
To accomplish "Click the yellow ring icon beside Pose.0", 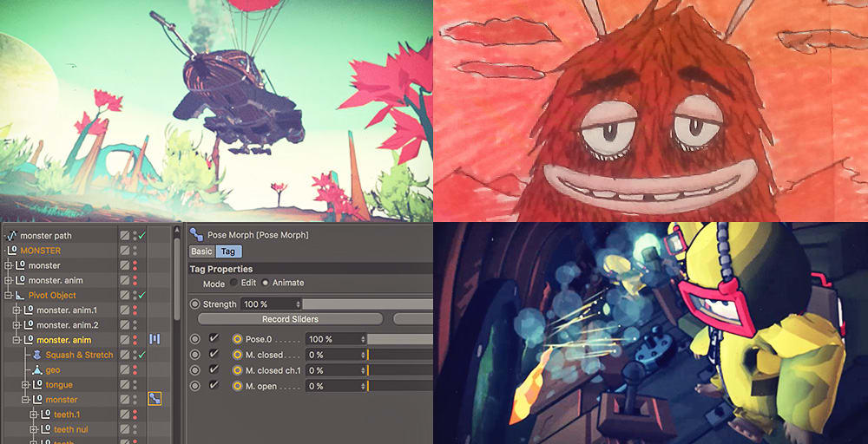I will tap(238, 339).
